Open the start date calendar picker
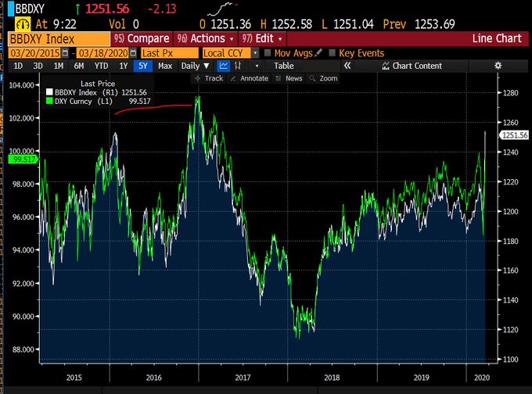The height and width of the screenshot is (394, 532). click(x=65, y=53)
